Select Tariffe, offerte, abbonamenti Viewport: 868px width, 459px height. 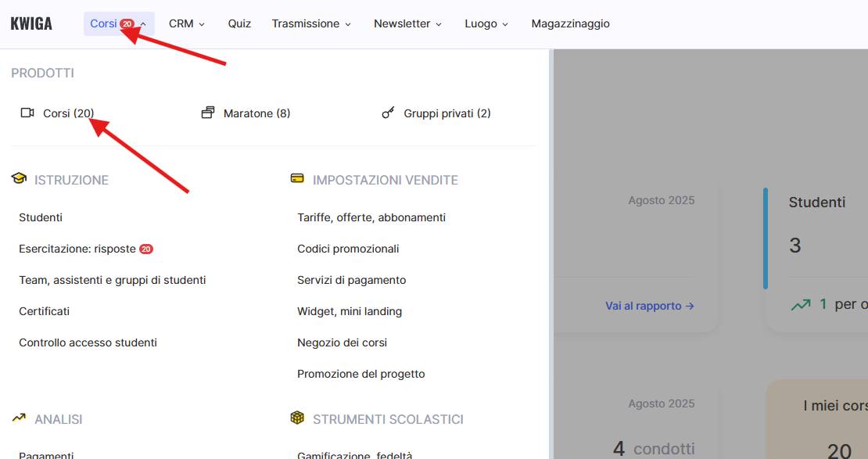point(371,217)
